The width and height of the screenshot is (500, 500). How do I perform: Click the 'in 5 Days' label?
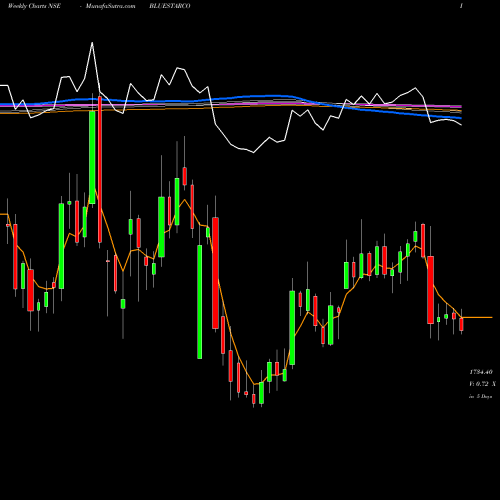click(x=480, y=397)
